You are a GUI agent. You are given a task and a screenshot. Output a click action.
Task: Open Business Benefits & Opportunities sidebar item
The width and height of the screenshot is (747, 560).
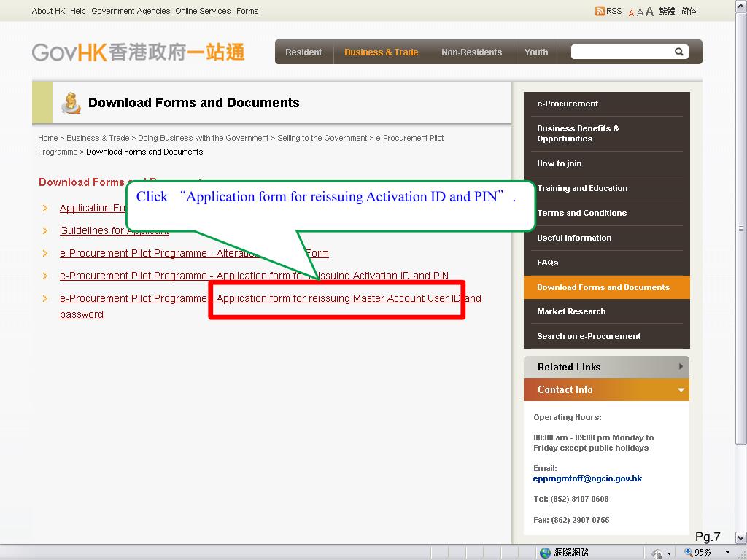click(606, 134)
